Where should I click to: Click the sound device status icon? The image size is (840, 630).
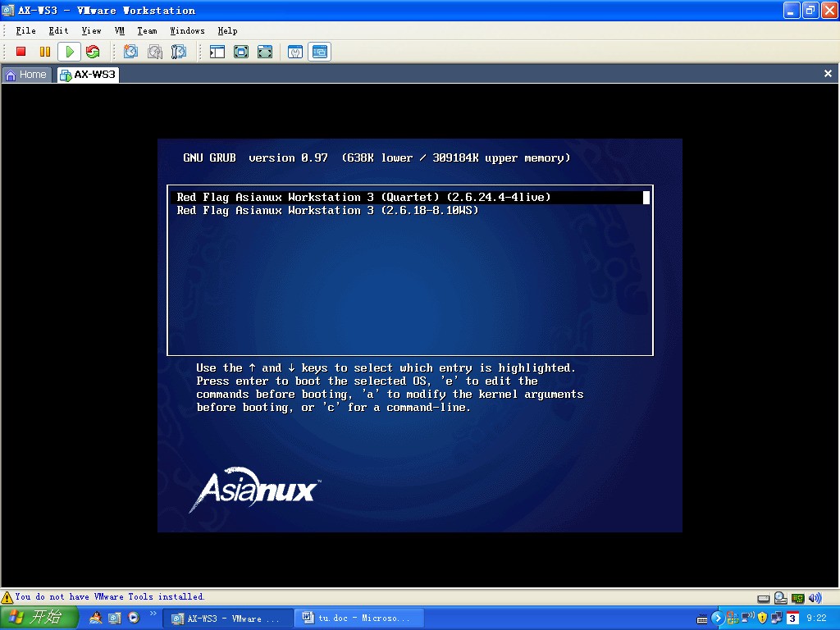[x=815, y=598]
